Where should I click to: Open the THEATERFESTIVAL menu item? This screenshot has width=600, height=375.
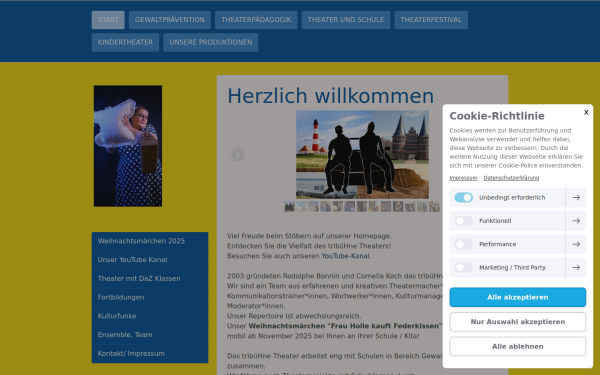[431, 20]
